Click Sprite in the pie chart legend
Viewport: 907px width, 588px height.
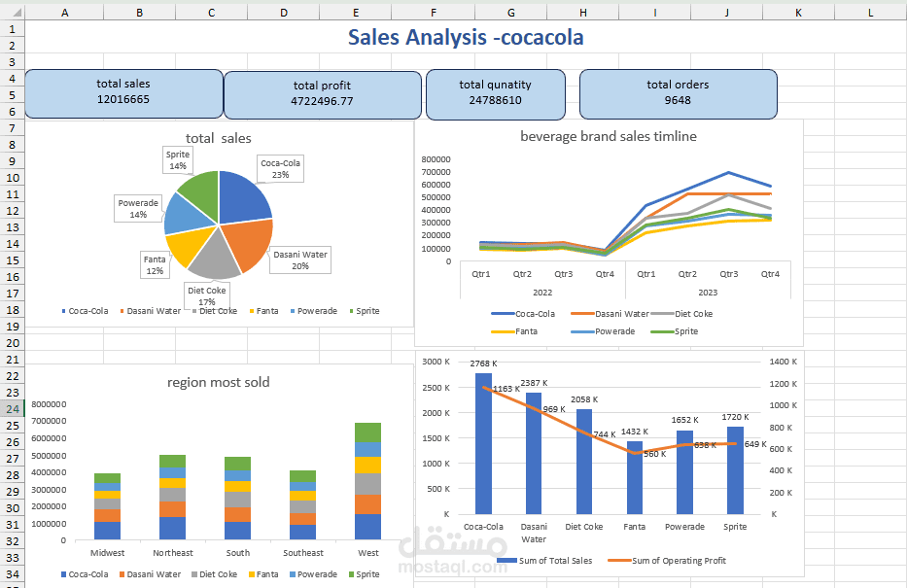pos(365,311)
